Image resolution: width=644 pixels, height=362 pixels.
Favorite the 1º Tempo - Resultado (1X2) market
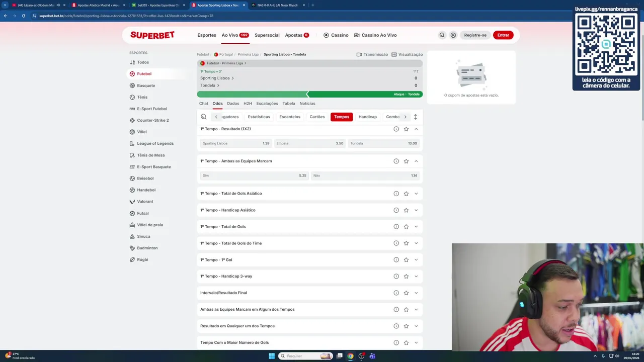[406, 129]
